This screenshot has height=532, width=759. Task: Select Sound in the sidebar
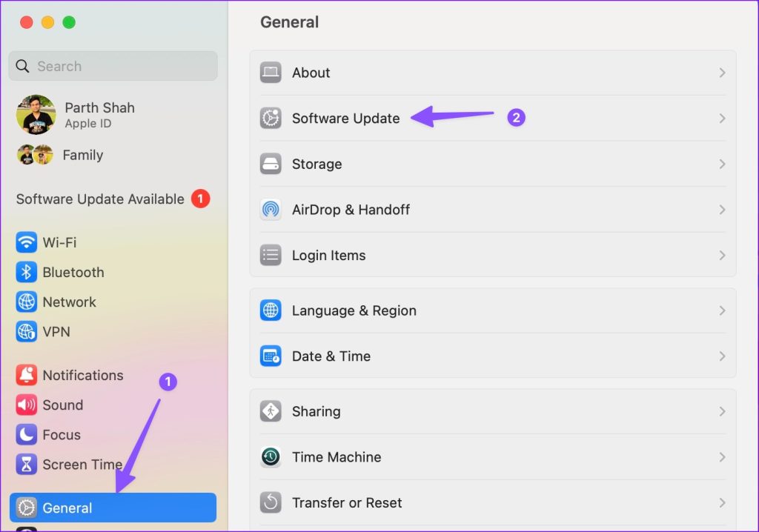[62, 405]
